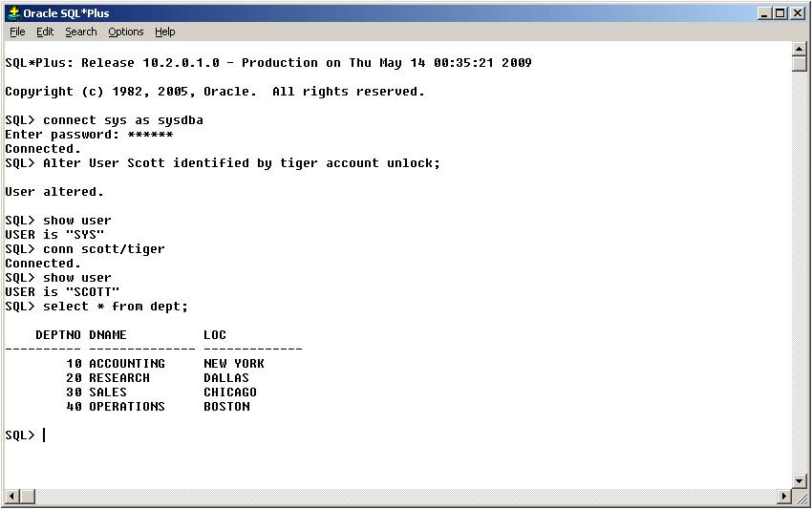Click the horizontal scrollbar right arrow
Image resolution: width=812 pixels, height=509 pixels.
(784, 496)
